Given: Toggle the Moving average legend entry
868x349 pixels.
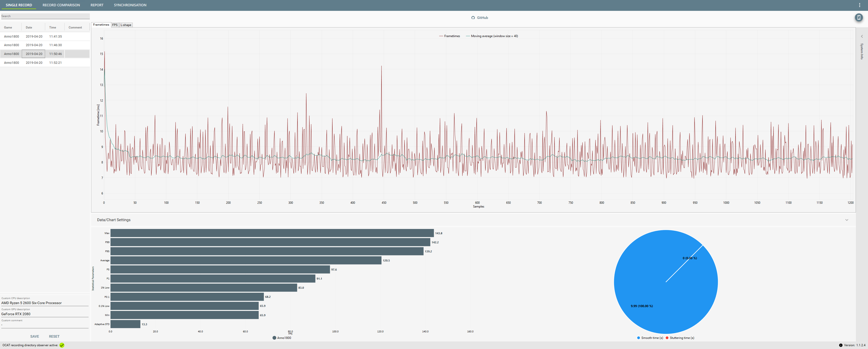Looking at the screenshot, I should [492, 36].
